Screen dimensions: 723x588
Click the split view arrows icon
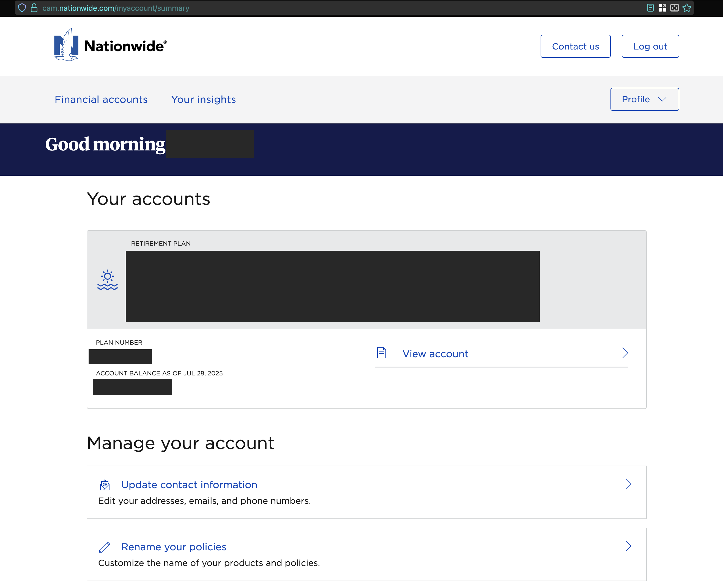(x=675, y=8)
